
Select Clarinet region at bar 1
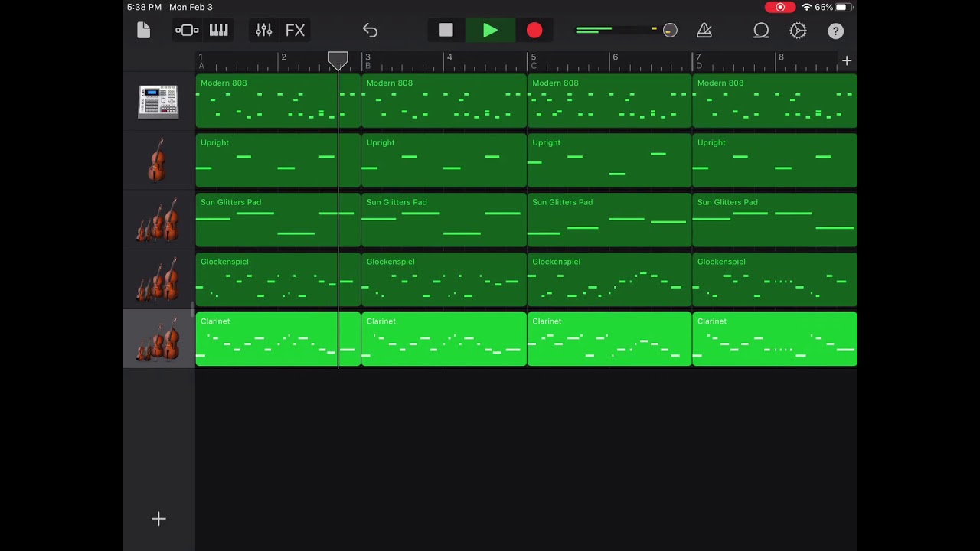278,339
